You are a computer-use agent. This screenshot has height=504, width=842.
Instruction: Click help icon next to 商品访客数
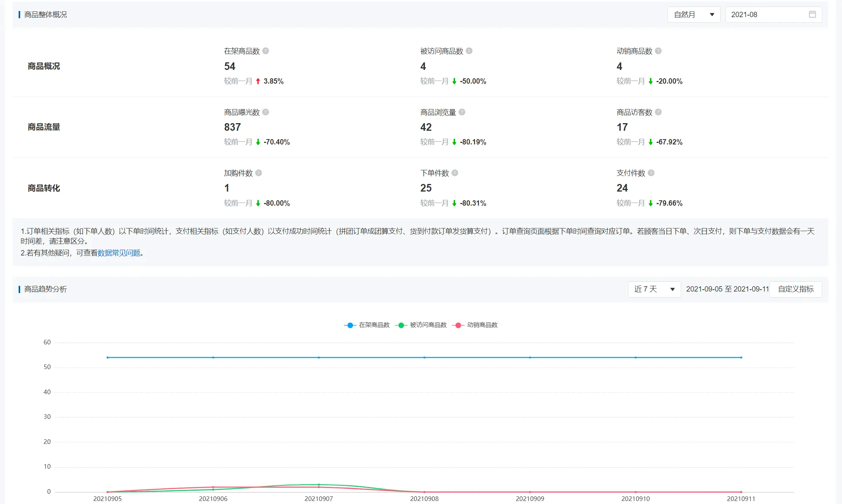point(658,112)
